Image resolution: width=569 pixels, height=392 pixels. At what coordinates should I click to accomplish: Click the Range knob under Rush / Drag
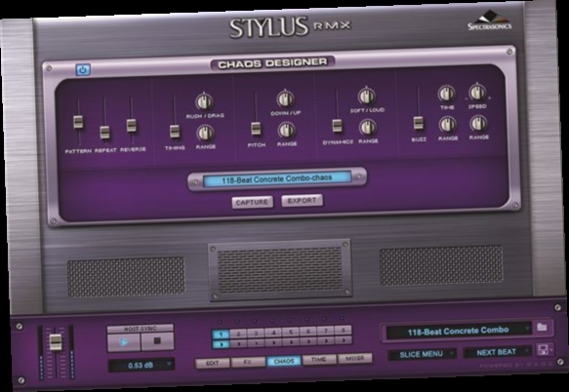click(205, 133)
